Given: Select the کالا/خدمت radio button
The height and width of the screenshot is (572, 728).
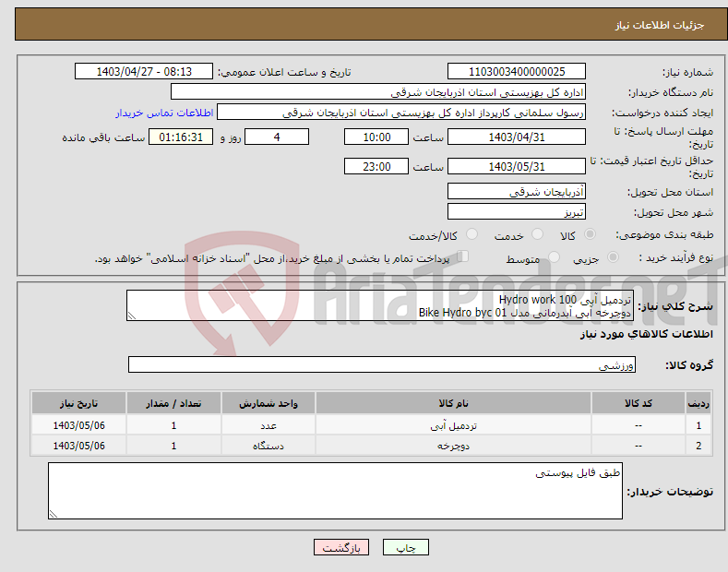Looking at the screenshot, I should coord(471,234).
